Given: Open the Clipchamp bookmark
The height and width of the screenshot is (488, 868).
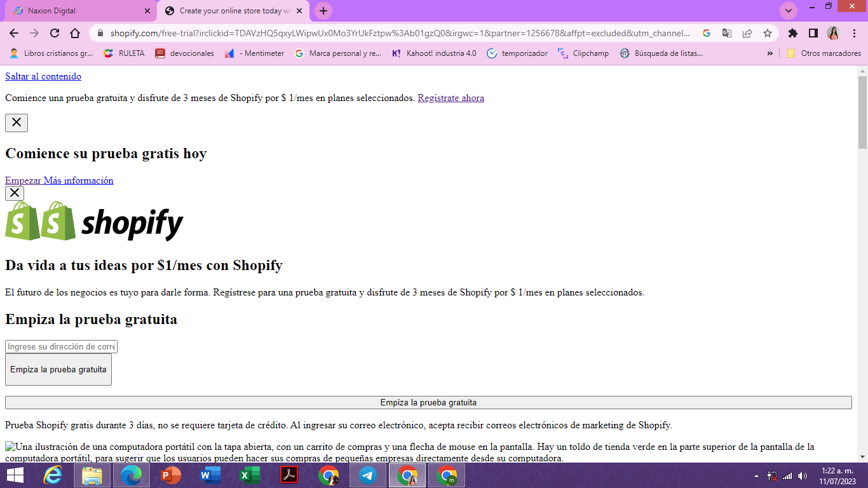Looking at the screenshot, I should [583, 53].
